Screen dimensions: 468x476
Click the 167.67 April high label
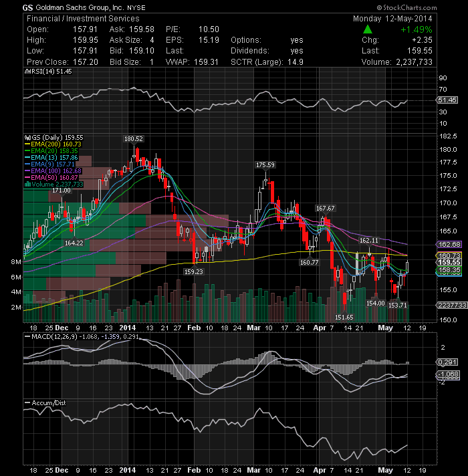pyautogui.click(x=325, y=209)
